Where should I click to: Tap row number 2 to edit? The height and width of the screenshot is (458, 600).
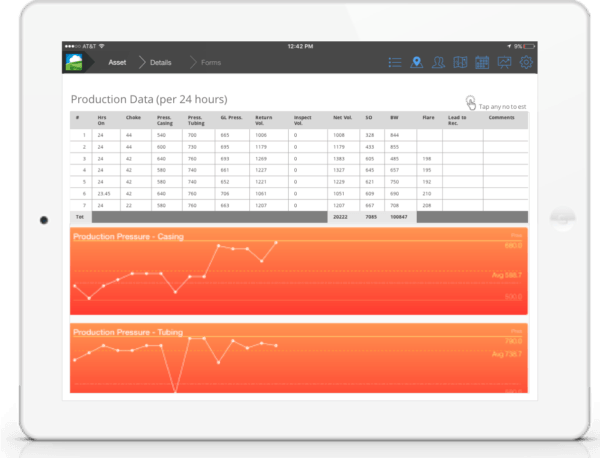pos(84,147)
